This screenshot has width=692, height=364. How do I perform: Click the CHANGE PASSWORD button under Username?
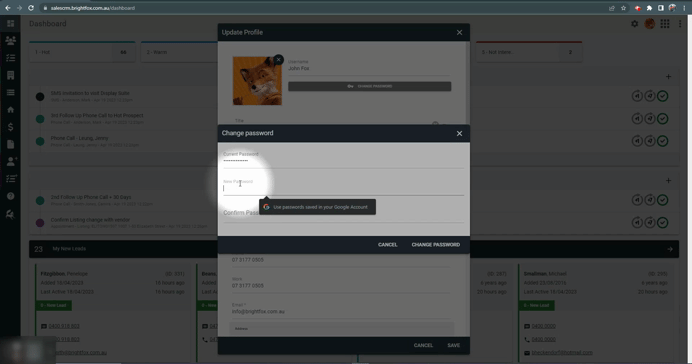(x=369, y=86)
